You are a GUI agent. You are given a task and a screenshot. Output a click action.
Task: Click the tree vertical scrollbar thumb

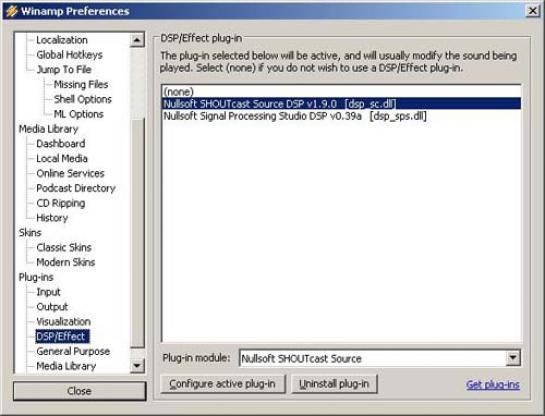[137, 233]
